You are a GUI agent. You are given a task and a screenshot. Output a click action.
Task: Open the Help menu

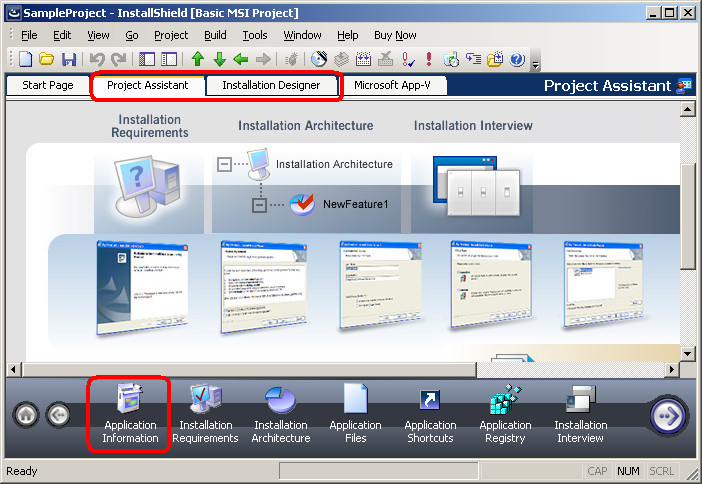(x=347, y=35)
